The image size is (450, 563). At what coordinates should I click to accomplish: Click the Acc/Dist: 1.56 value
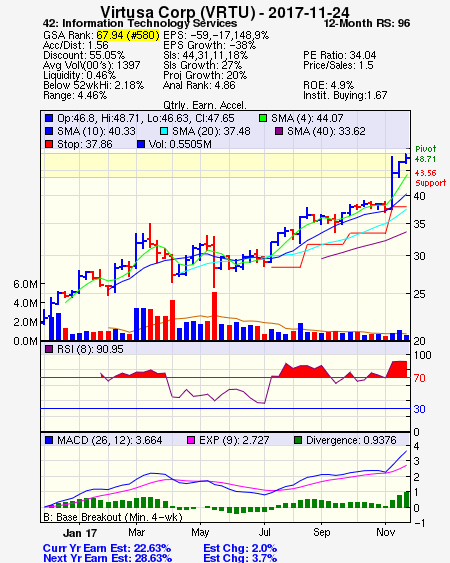pyautogui.click(x=75, y=45)
